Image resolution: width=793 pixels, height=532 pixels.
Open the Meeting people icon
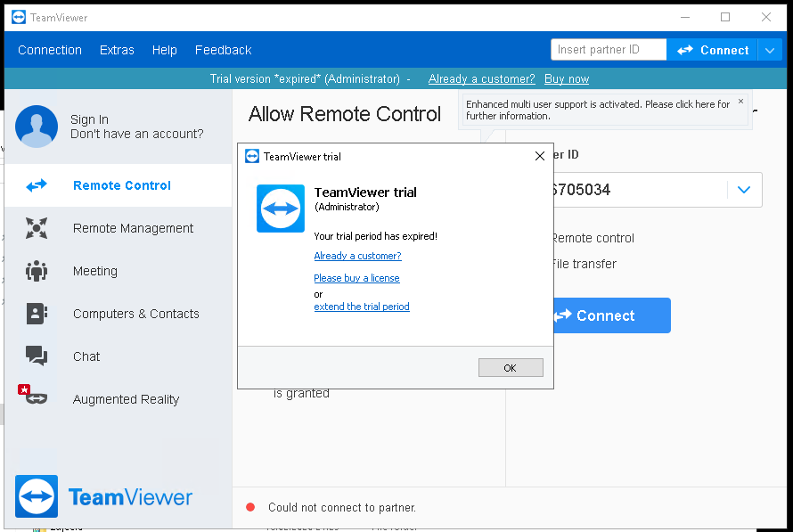click(x=37, y=271)
